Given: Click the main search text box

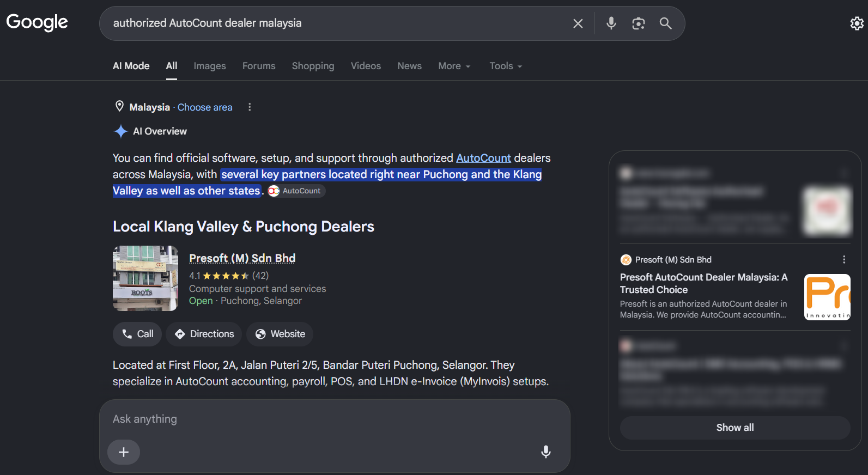Looking at the screenshot, I should pyautogui.click(x=338, y=23).
